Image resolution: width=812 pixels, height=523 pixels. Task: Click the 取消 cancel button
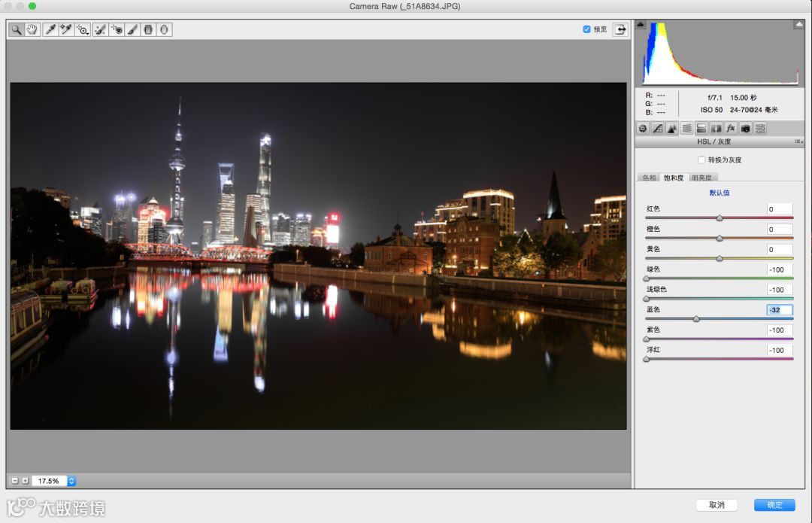(x=717, y=505)
